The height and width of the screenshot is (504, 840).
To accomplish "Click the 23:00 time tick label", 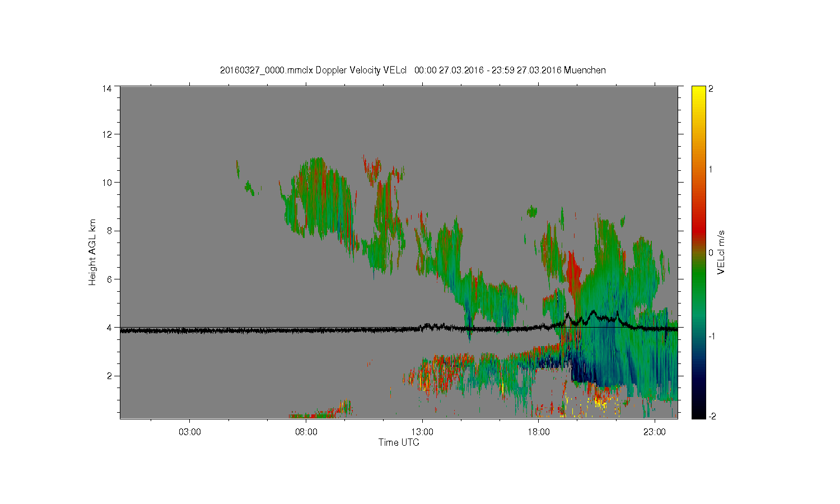I will coord(655,432).
